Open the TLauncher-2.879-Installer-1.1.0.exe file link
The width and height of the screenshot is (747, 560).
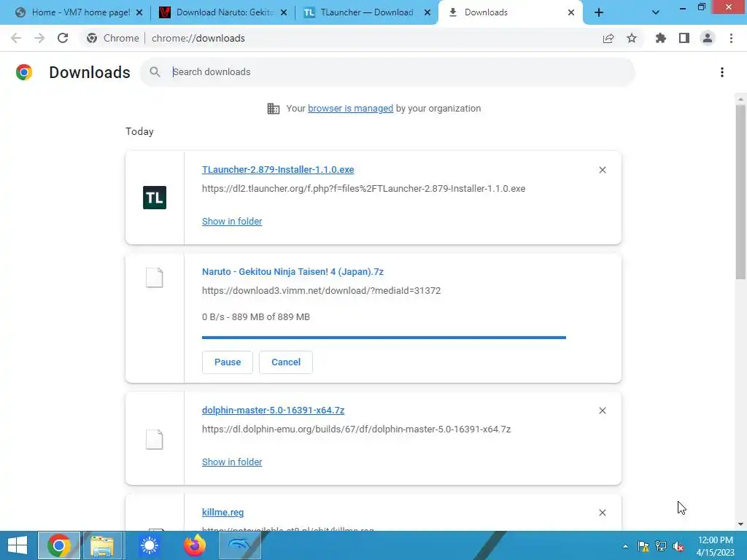pyautogui.click(x=278, y=170)
